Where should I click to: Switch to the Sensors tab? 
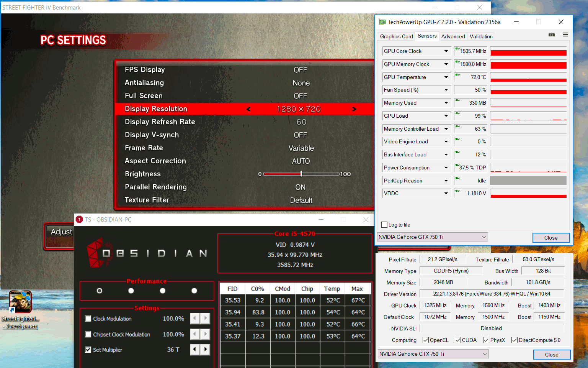pos(427,36)
